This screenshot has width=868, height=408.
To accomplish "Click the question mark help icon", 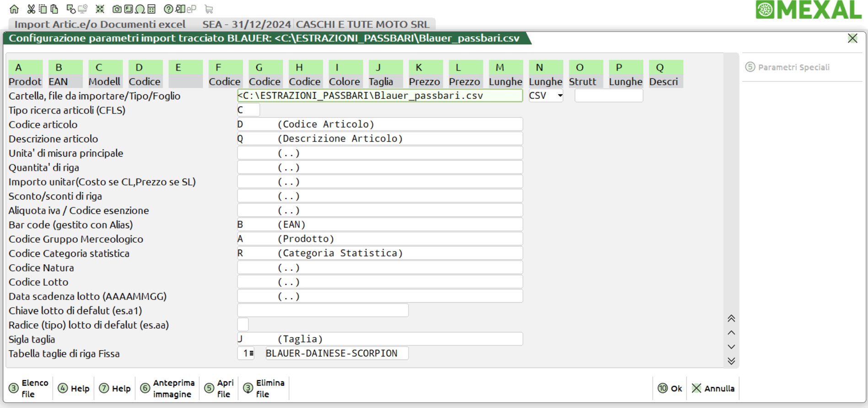I will pos(168,9).
